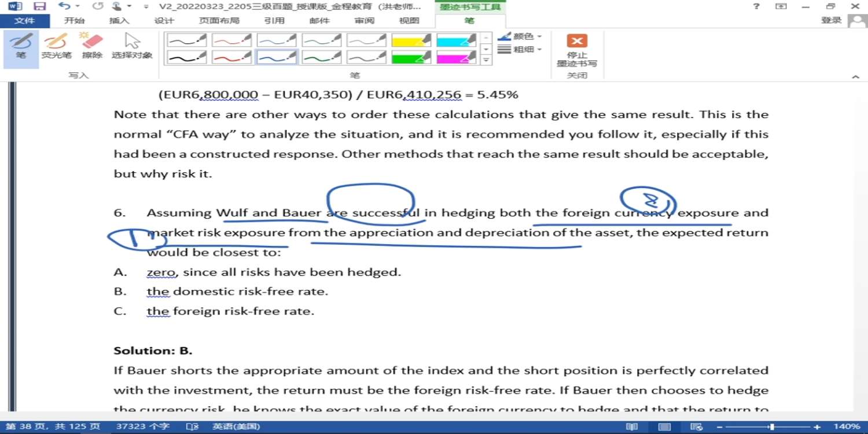Show previous row of pen styles

click(x=486, y=38)
